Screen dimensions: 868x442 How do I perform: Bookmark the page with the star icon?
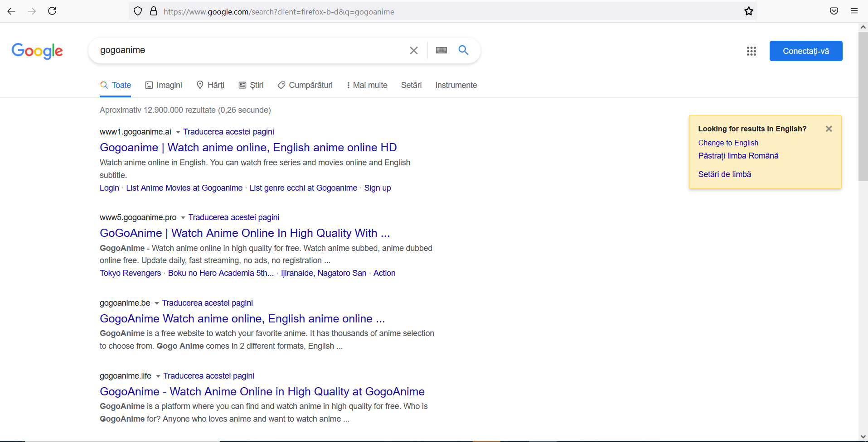(x=748, y=11)
